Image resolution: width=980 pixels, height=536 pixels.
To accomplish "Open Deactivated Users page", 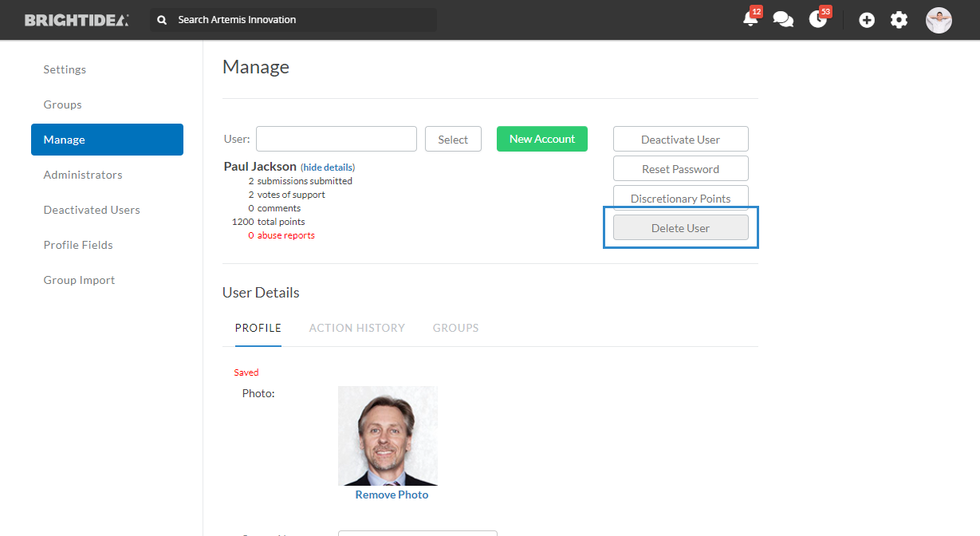I will click(x=92, y=210).
